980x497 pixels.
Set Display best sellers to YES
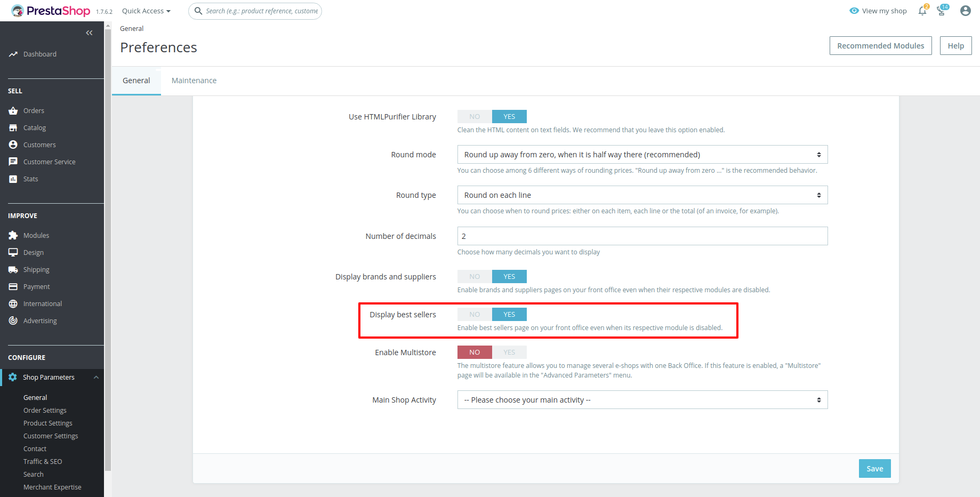509,315
